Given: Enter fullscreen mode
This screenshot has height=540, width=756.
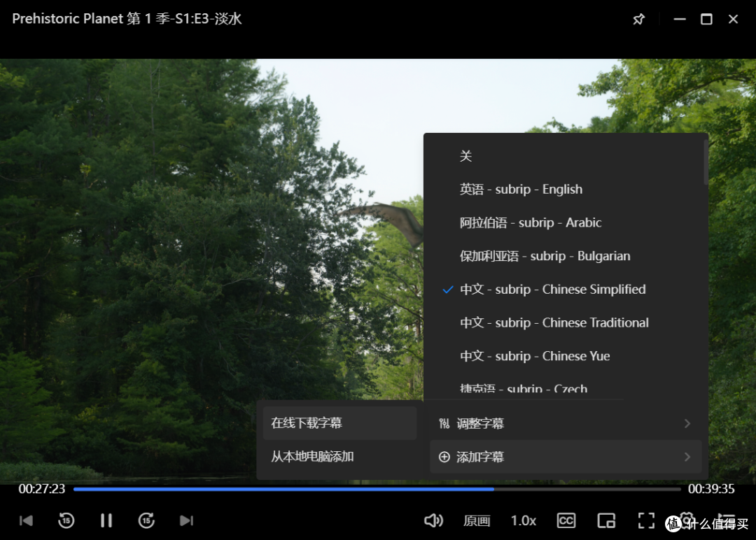Looking at the screenshot, I should (646, 520).
